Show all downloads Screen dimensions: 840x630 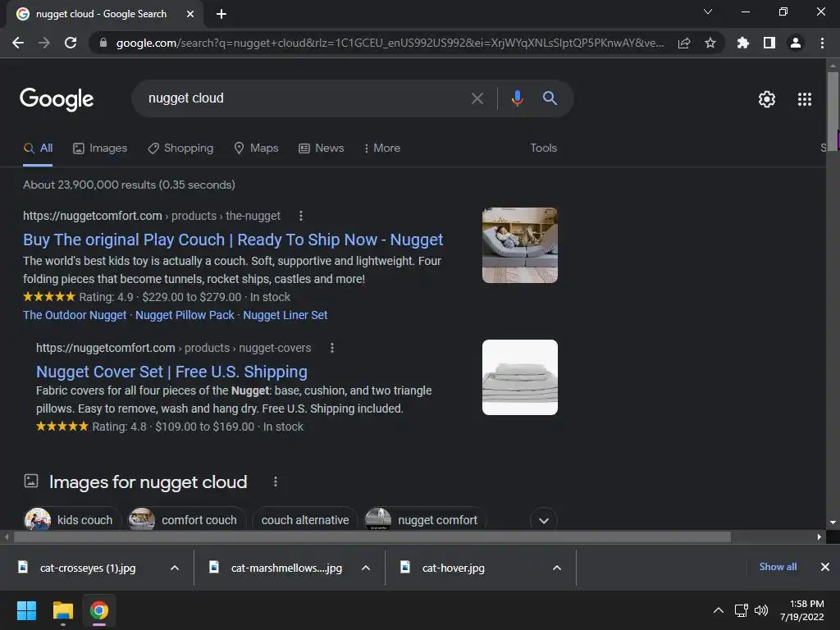778,567
